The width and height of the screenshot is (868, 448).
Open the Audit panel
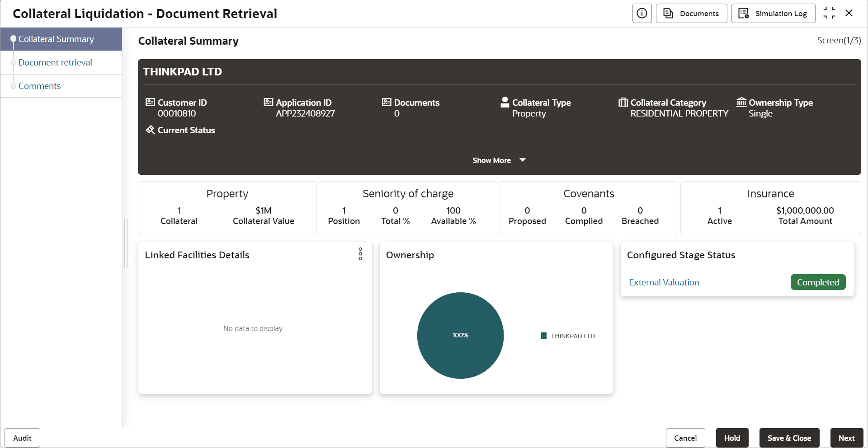pos(23,438)
